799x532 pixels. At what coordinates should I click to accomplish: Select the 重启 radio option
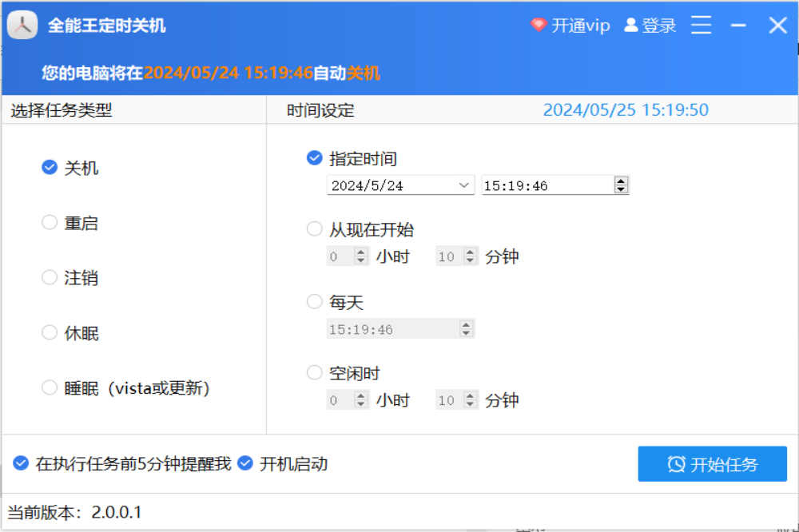[50, 223]
